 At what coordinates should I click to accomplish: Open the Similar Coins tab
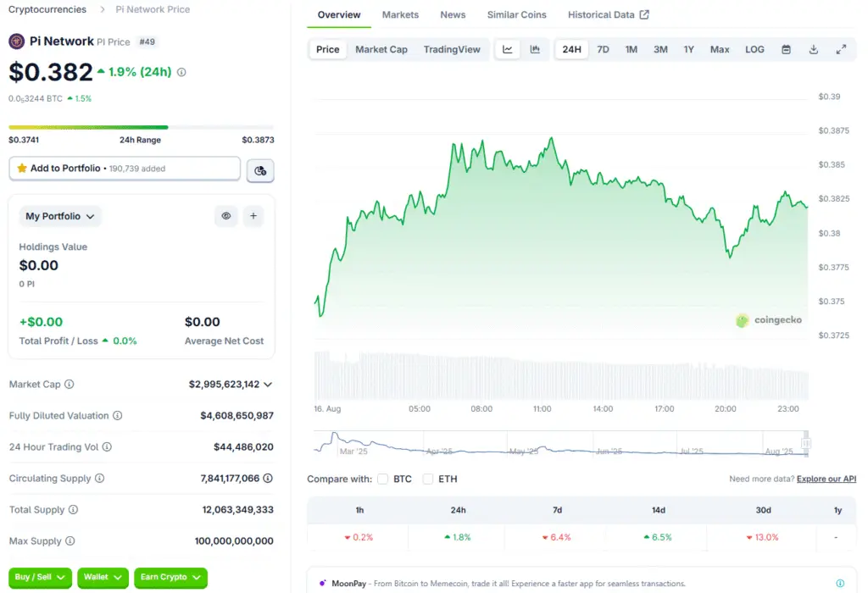(x=516, y=15)
